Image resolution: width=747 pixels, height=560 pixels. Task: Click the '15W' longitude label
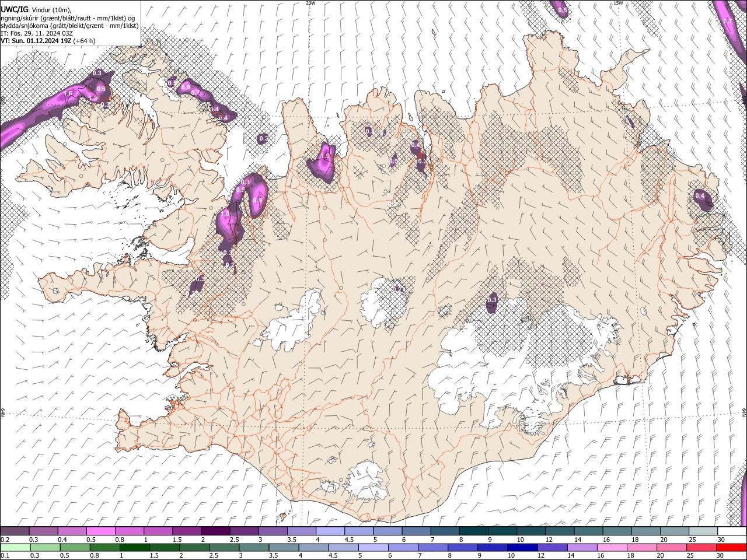(x=618, y=3)
